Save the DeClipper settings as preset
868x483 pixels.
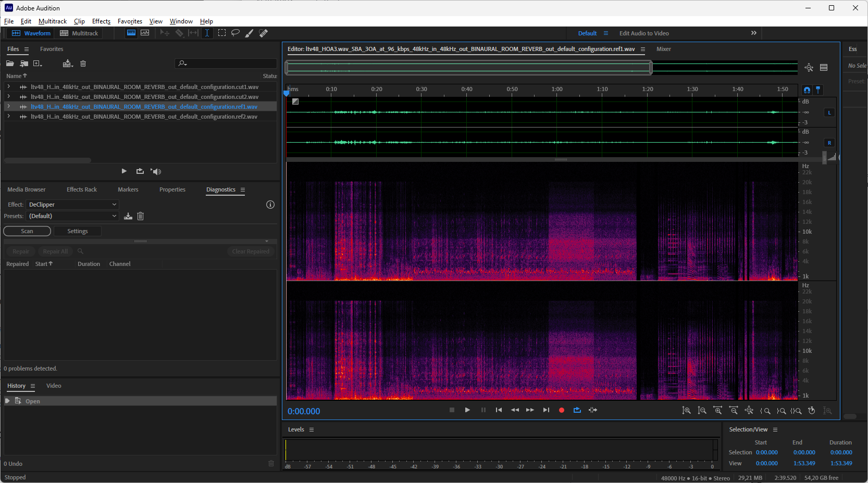[x=128, y=216]
